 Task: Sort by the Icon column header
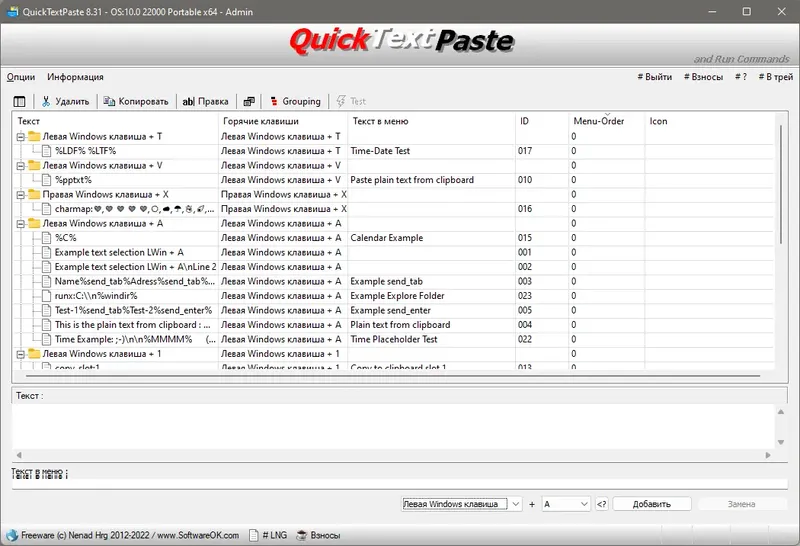coord(710,121)
